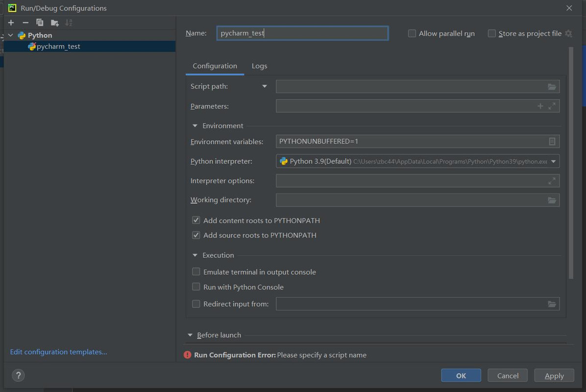
Task: Copy the selected configuration
Action: pos(40,23)
